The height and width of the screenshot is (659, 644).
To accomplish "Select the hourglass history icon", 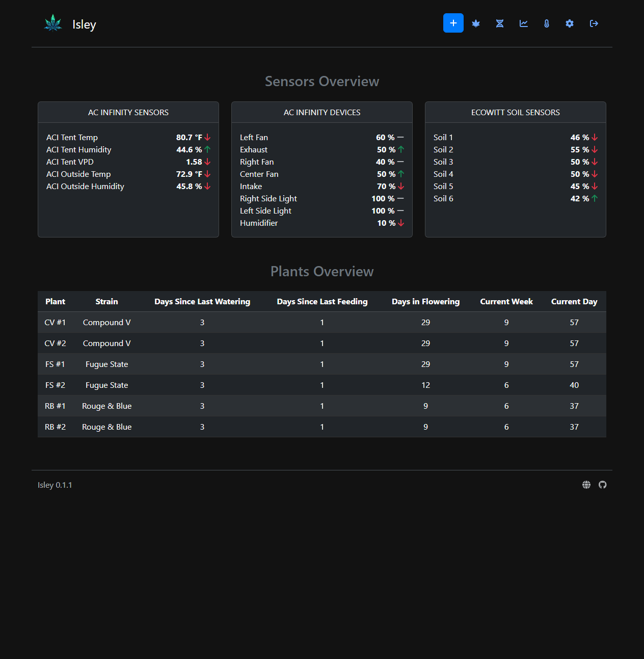I will (x=499, y=23).
